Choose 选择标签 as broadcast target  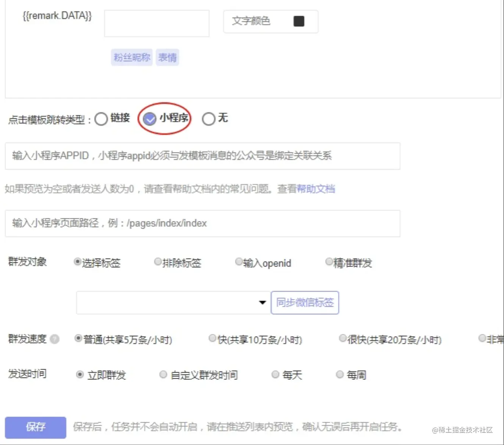click(x=77, y=262)
